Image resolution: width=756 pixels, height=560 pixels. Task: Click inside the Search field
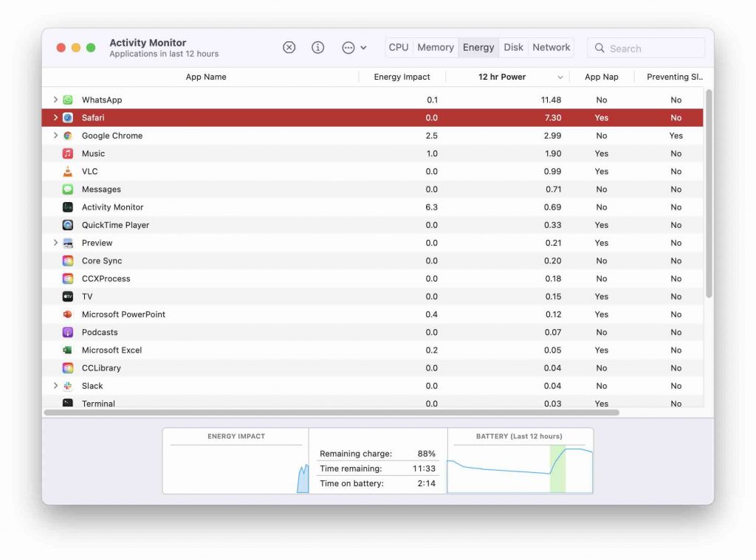tap(645, 47)
